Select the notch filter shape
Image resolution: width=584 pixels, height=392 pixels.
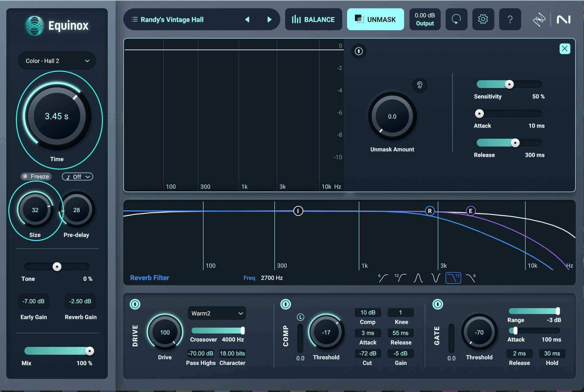pos(436,278)
